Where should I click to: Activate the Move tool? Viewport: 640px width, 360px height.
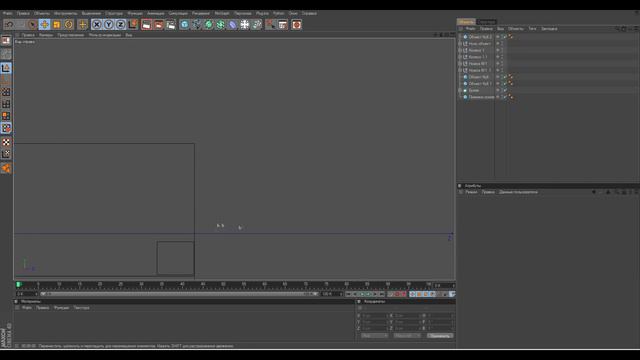click(x=44, y=24)
